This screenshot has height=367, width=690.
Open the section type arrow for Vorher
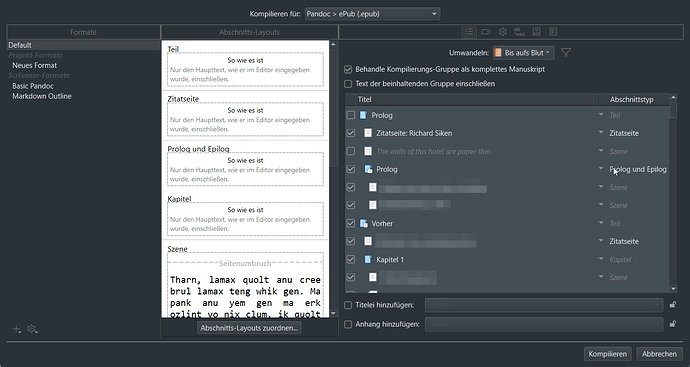[601, 223]
